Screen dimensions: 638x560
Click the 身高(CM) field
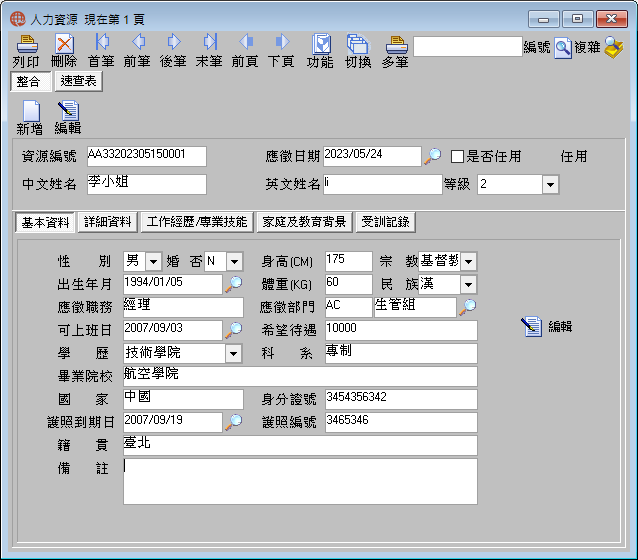pyautogui.click(x=349, y=261)
